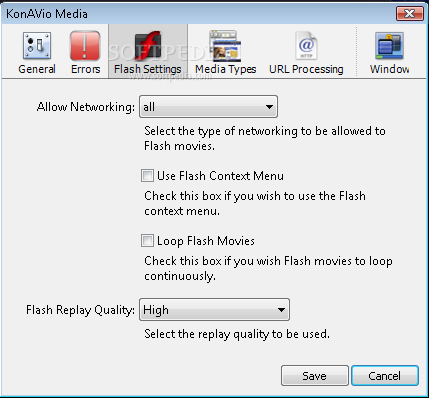Enable the Loop Flash Movies checkbox
429x398 pixels.
[x=147, y=240]
